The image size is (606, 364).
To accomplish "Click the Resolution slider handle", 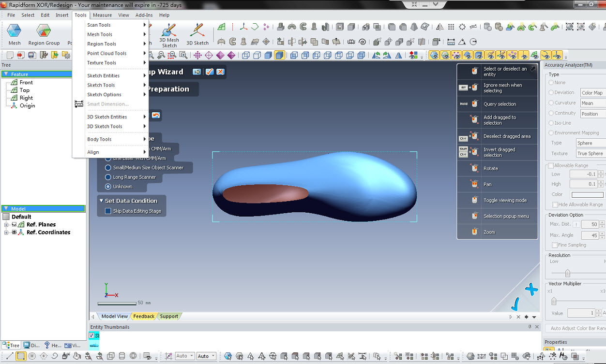I will click(568, 273).
